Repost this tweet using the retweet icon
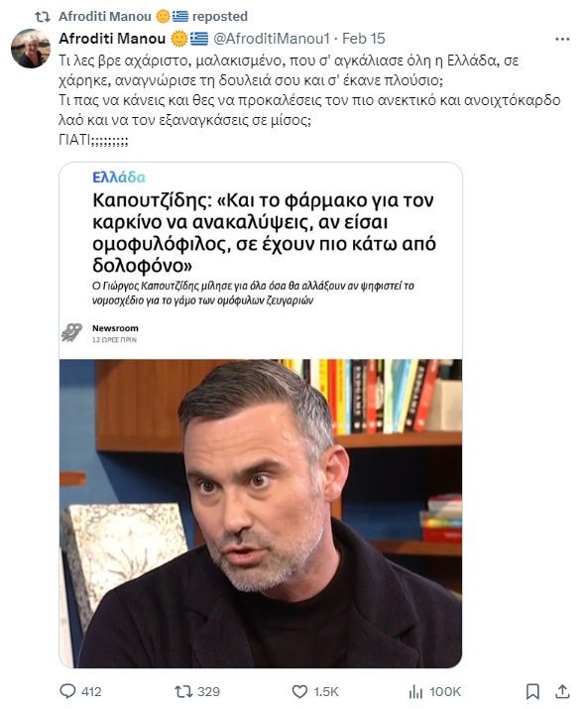Screen dimensions: 588x709 (x=183, y=691)
